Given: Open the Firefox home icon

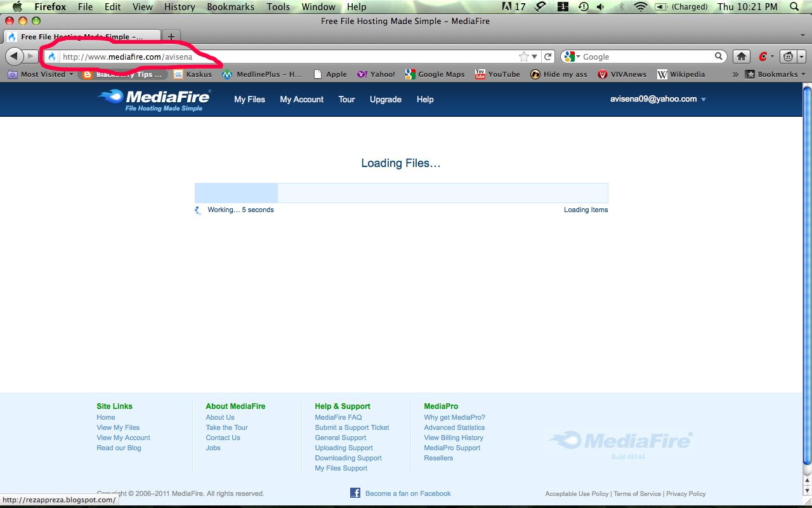Looking at the screenshot, I should point(741,57).
